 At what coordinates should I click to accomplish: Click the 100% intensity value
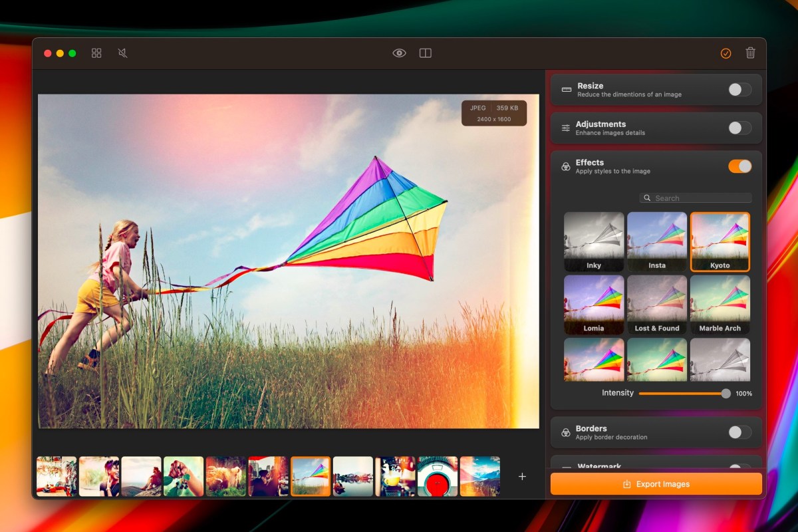[x=744, y=394]
